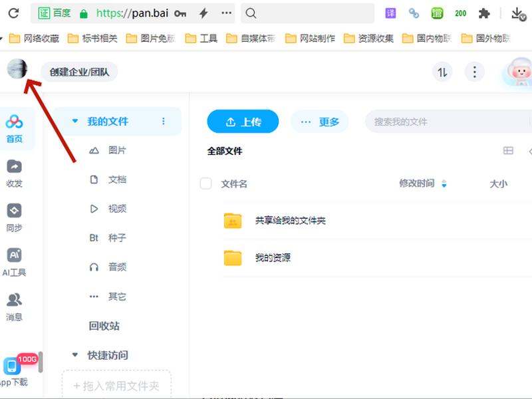532x399 pixels.
Task: Open the 工具 bookmark folder
Action: 201,39
